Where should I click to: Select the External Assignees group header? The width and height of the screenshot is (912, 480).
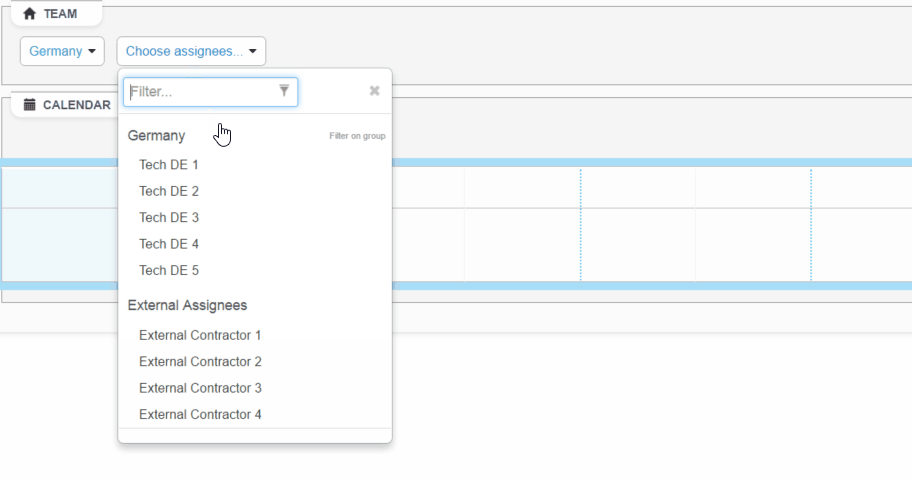coord(187,305)
